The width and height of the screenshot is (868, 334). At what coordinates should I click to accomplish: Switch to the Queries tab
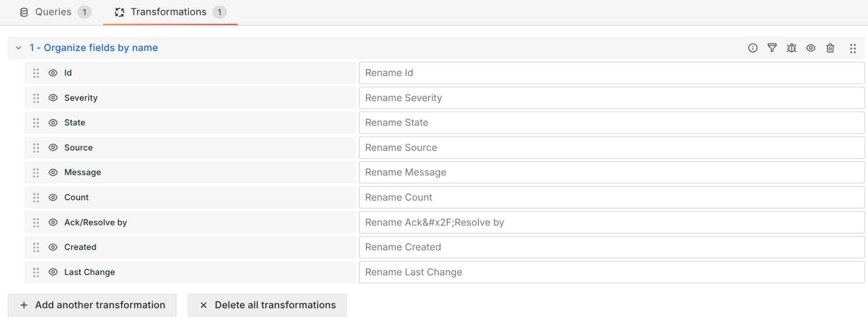(x=54, y=12)
